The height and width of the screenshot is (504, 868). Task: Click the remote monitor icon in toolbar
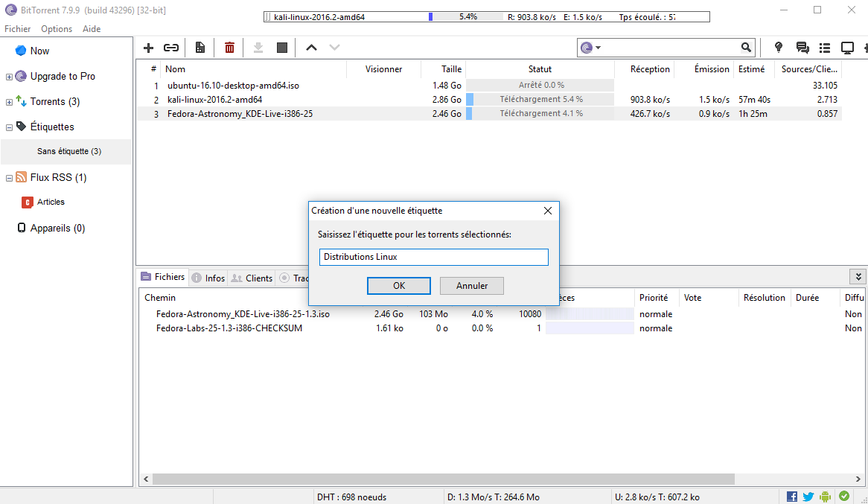[x=847, y=48]
